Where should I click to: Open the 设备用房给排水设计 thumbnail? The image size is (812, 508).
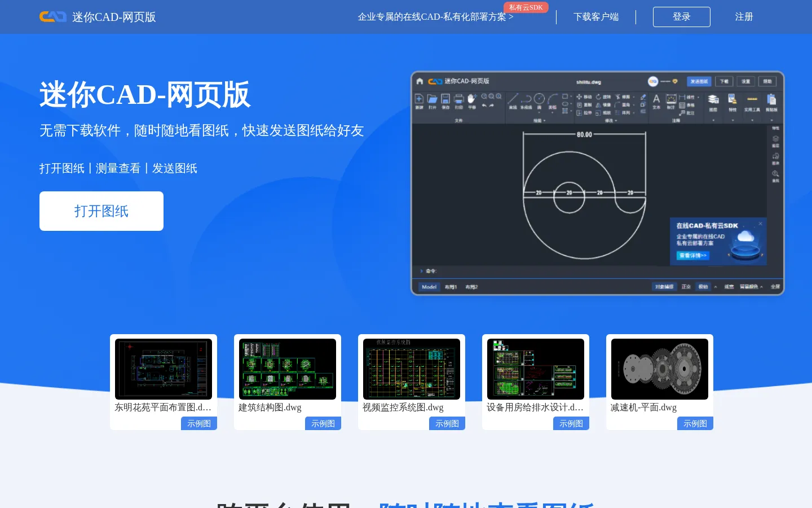536,369
